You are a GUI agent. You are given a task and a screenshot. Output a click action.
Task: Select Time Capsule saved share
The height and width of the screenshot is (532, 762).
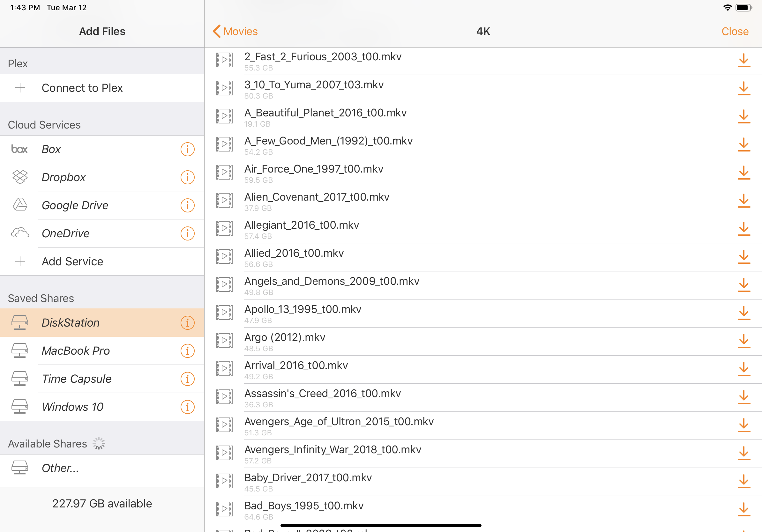76,379
